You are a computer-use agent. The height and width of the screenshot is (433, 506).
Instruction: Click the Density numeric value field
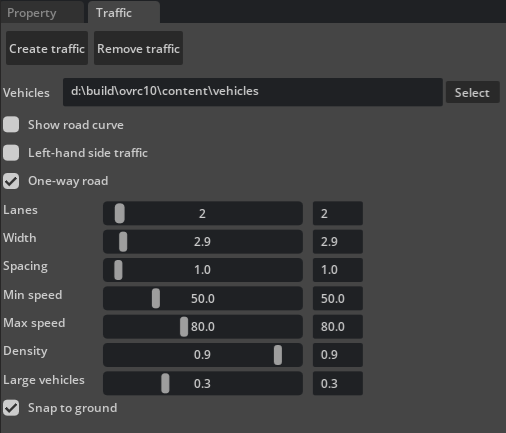338,355
